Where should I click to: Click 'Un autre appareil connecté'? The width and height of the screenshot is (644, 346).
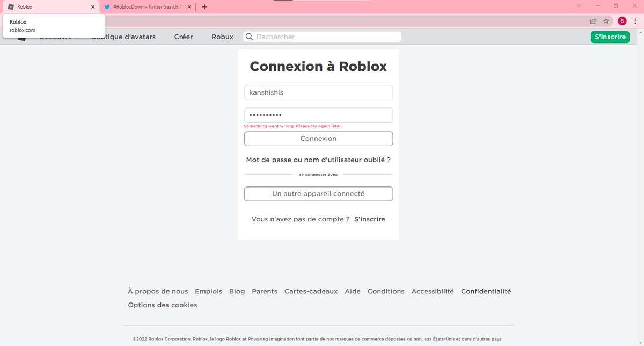coord(318,193)
